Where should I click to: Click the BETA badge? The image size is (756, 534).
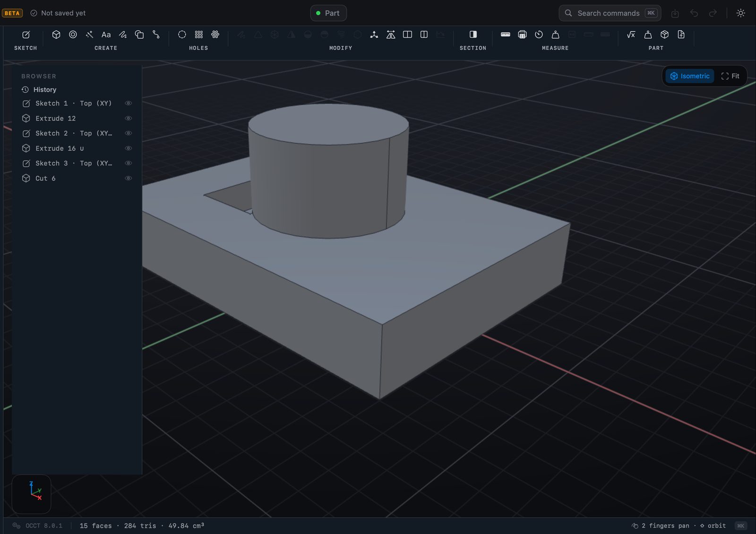[12, 13]
